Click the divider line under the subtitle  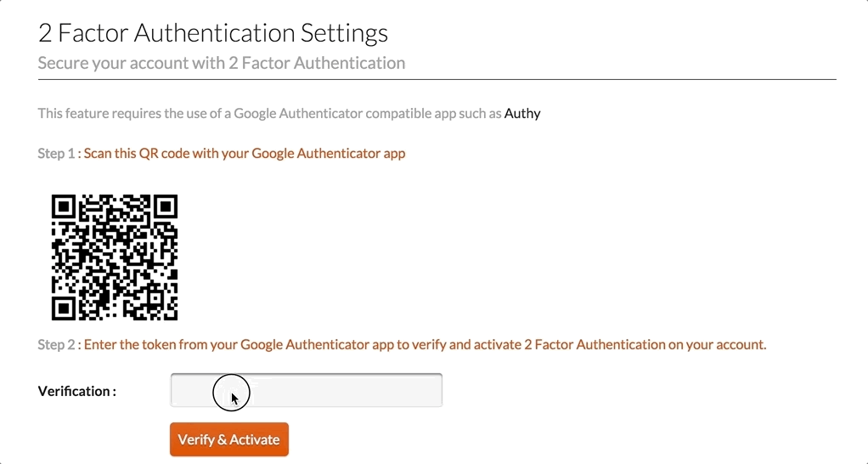pyautogui.click(x=437, y=80)
